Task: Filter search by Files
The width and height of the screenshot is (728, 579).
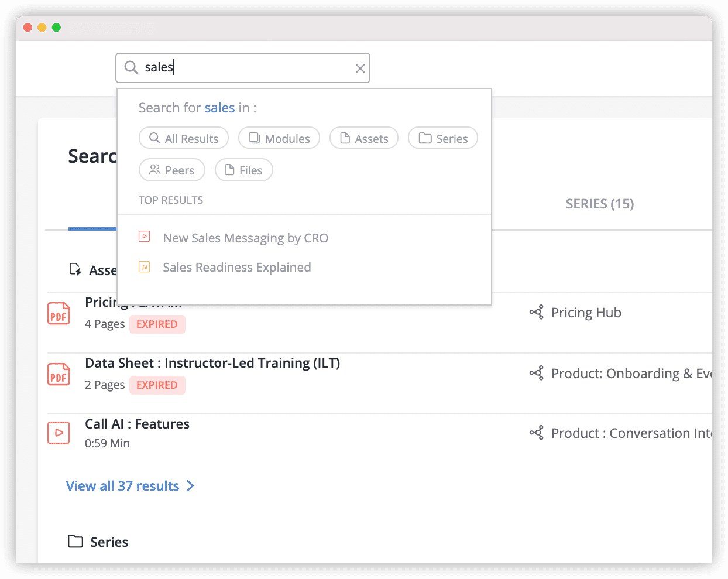Action: pos(244,170)
